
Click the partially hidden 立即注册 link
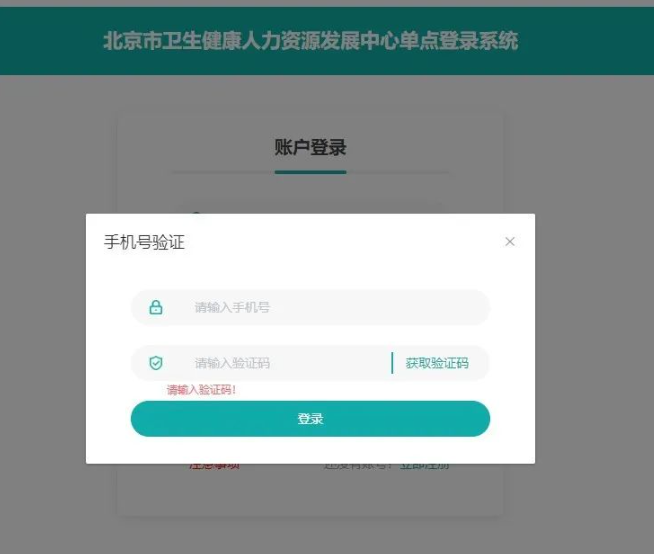point(425,467)
